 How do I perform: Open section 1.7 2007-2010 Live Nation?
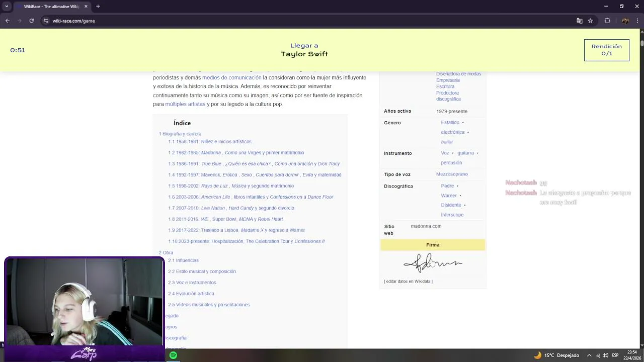[231, 208]
